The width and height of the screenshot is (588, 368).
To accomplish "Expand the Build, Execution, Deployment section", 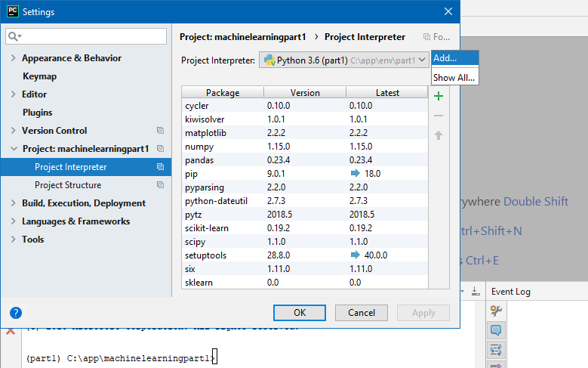I will pos(14,203).
